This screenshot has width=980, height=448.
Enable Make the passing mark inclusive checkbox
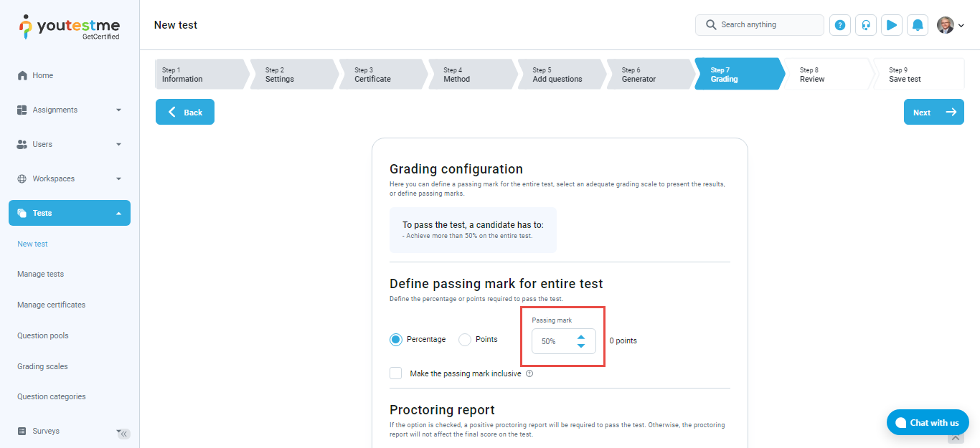(396, 373)
